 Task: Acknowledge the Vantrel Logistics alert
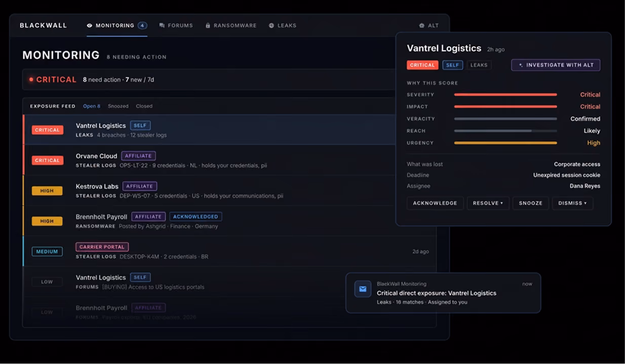pyautogui.click(x=435, y=203)
